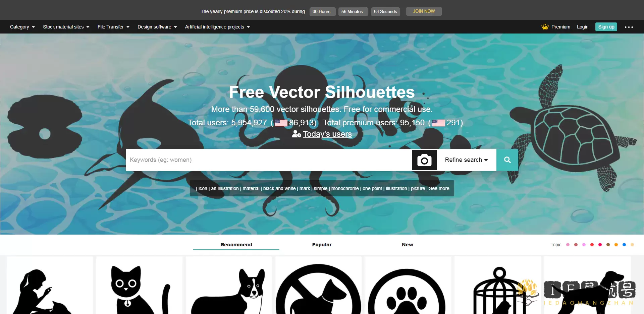Open the three-dots more menu
The width and height of the screenshot is (644, 314).
(x=629, y=27)
